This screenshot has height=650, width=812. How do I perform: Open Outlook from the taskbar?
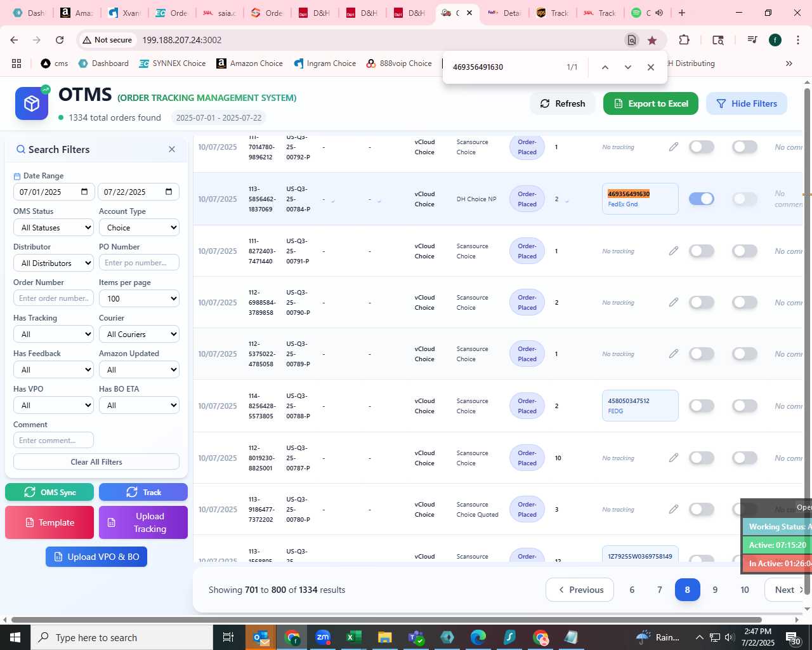click(x=261, y=637)
